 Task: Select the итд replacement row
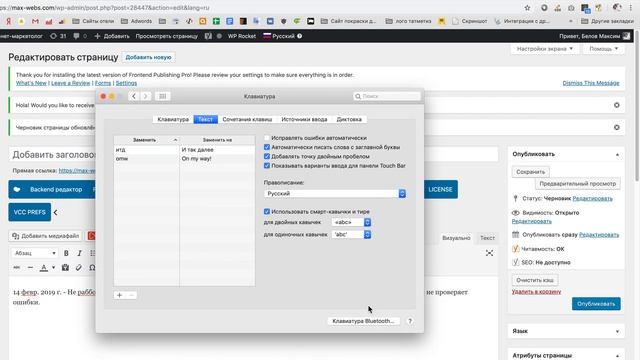click(184, 150)
